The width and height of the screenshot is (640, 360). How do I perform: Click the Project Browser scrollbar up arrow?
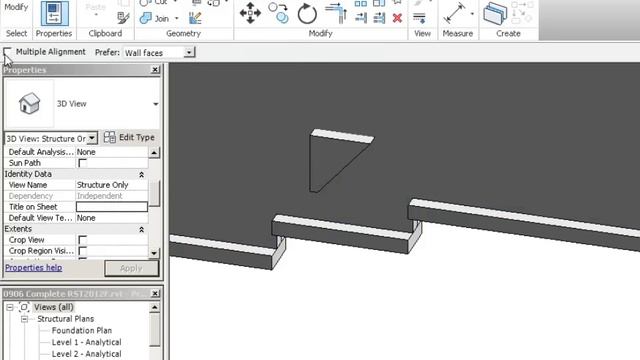[x=155, y=307]
